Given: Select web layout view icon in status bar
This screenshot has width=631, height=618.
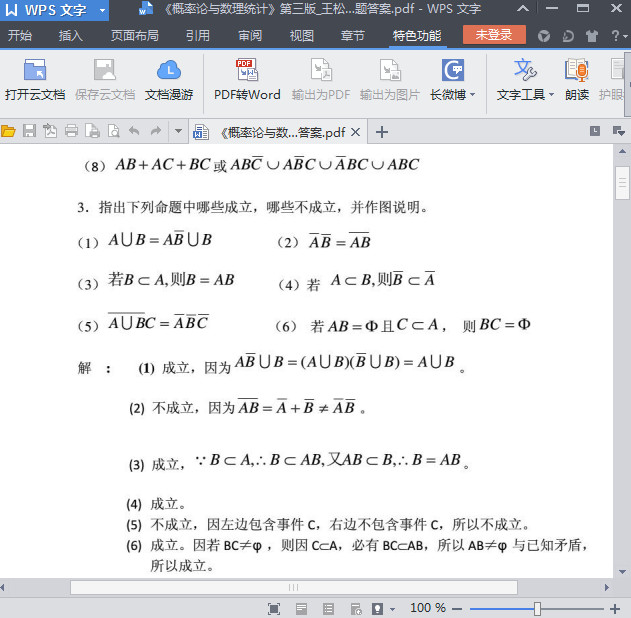Looking at the screenshot, I should click(x=356, y=609).
